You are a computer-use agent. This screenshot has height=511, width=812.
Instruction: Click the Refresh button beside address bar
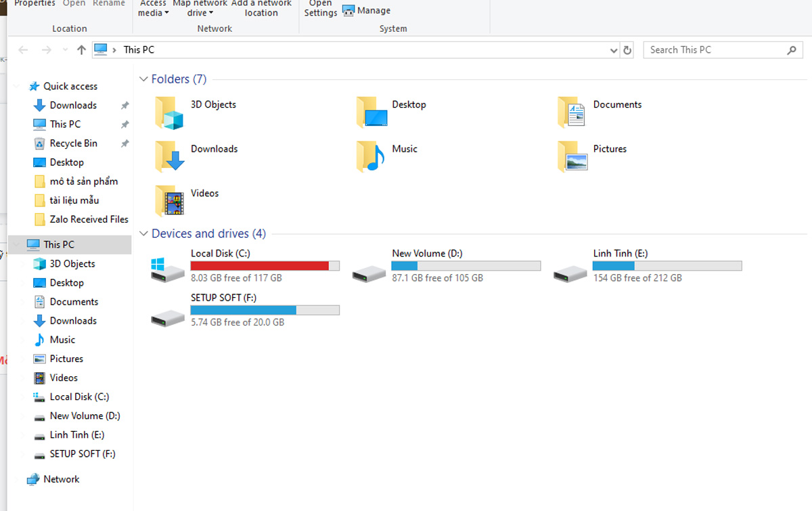pos(627,50)
